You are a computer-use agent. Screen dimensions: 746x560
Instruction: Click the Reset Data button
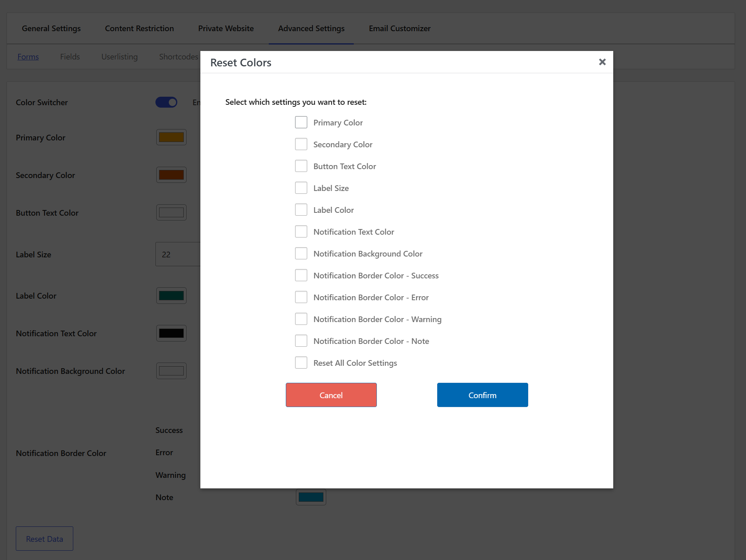click(x=45, y=539)
